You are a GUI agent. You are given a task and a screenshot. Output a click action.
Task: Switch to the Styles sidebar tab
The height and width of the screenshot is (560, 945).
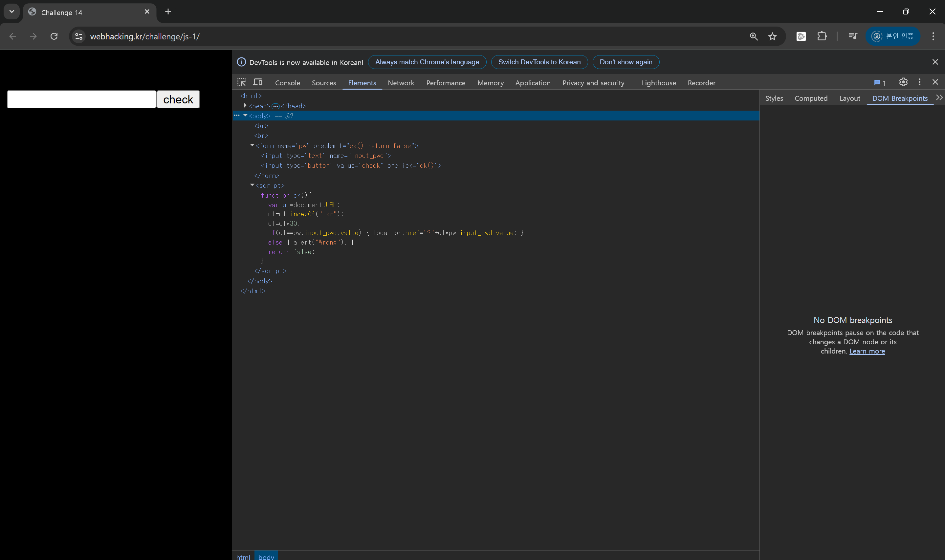tap(774, 98)
